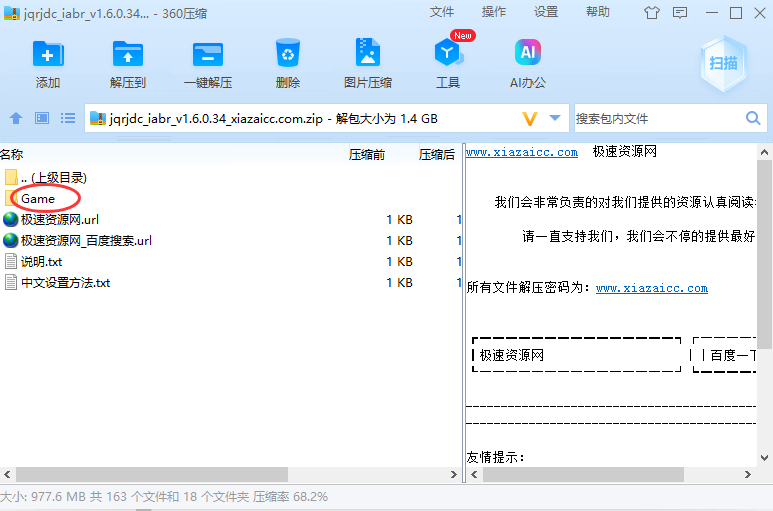Switch to the thumbnail view mode icon
The height and width of the screenshot is (511, 773).
tap(42, 118)
